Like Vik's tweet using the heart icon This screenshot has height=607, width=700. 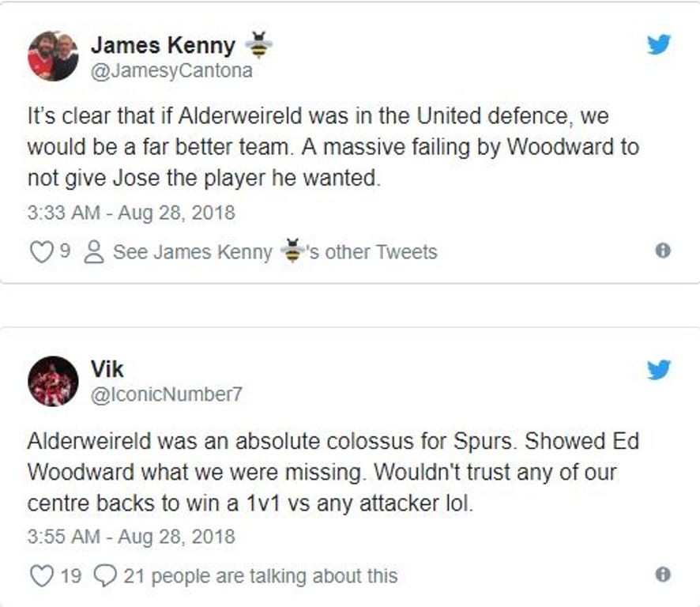(40, 575)
